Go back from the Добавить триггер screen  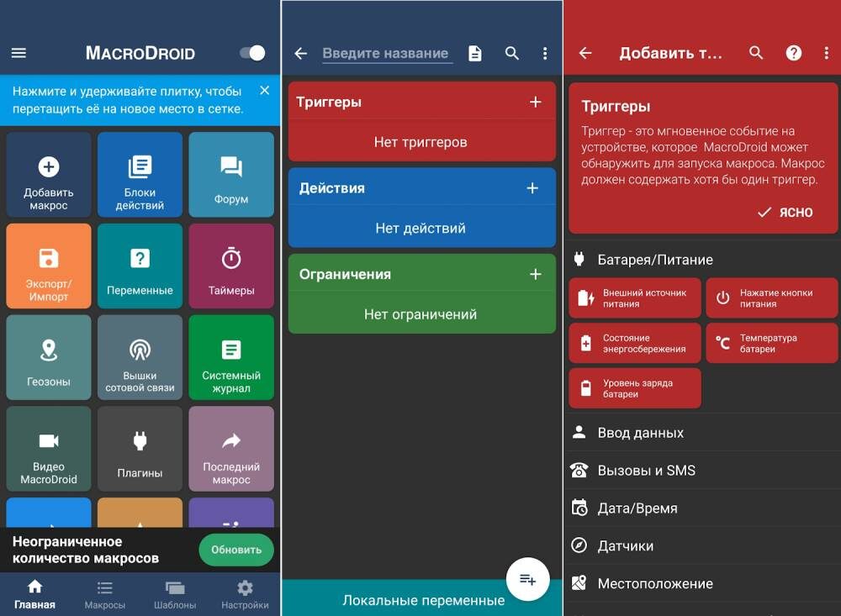[x=585, y=53]
